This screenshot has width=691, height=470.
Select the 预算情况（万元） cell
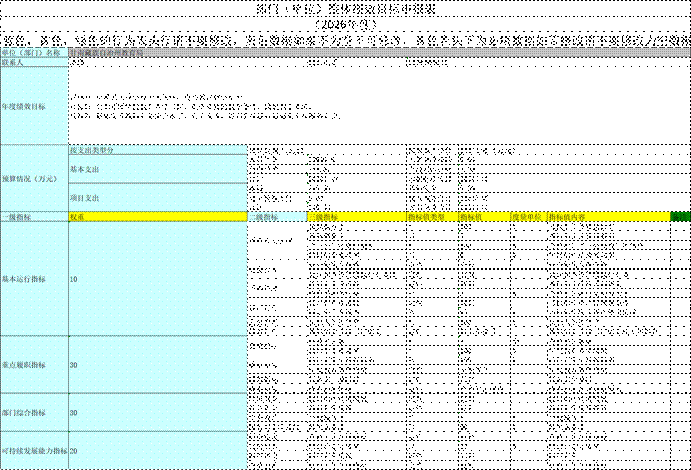34,179
